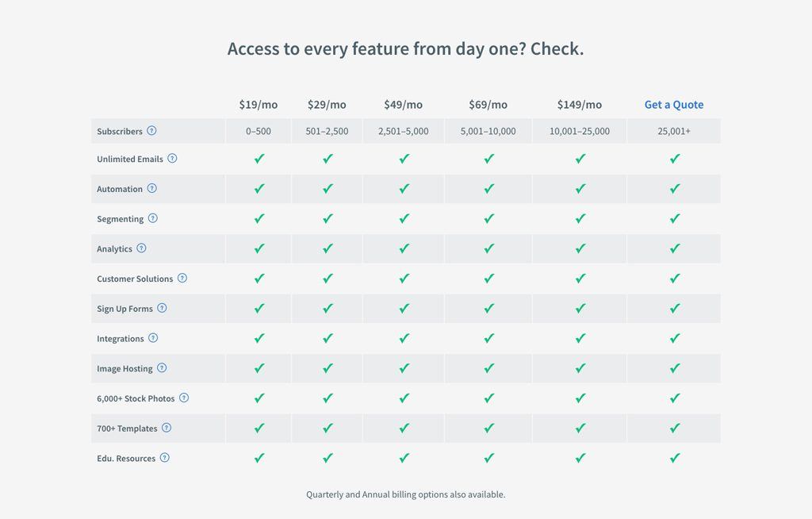Click the Unlimited Emails checkmark under $19/mo

[x=259, y=159]
